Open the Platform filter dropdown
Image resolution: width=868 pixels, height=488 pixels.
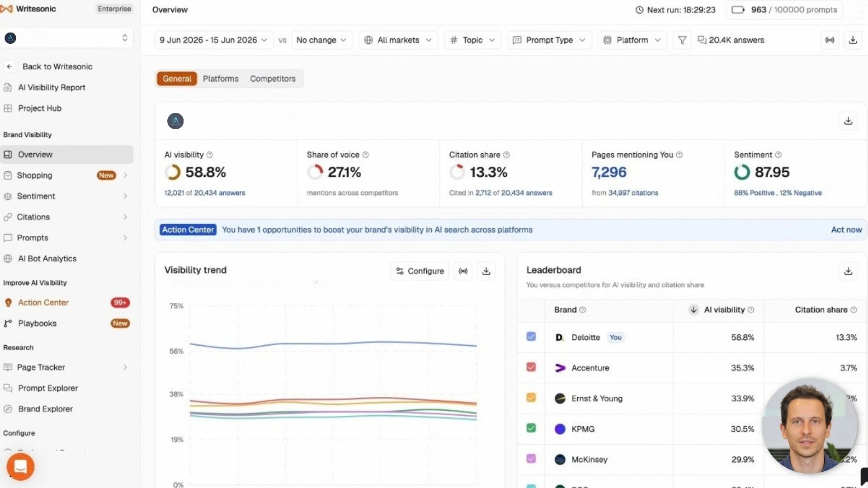click(x=632, y=40)
